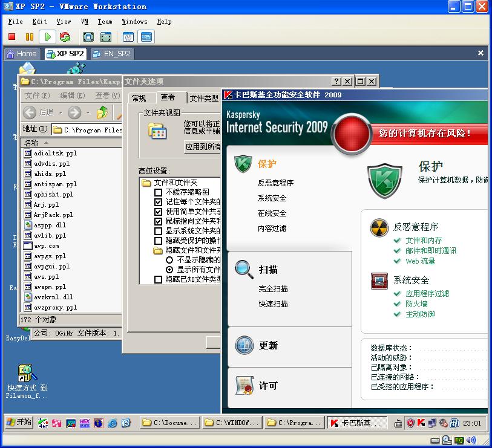Click the Forward arrow icon in the Explorer window
Image resolution: width=492 pixels, height=448 pixels.
(74, 112)
